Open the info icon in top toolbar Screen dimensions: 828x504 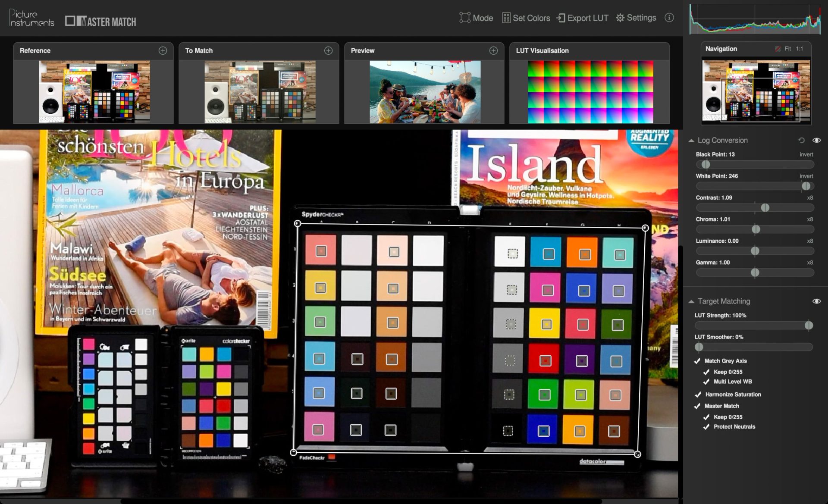point(669,18)
